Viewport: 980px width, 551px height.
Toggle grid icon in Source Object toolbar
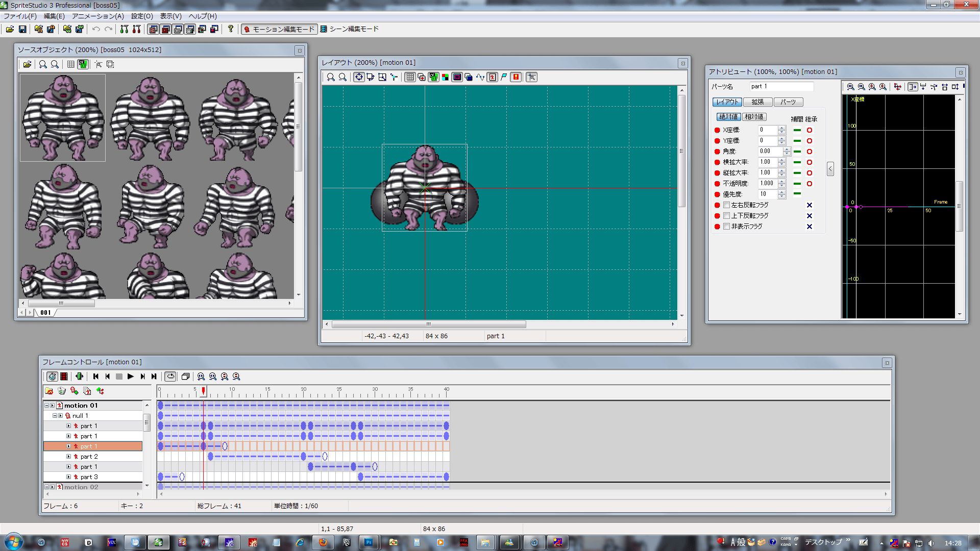click(70, 64)
